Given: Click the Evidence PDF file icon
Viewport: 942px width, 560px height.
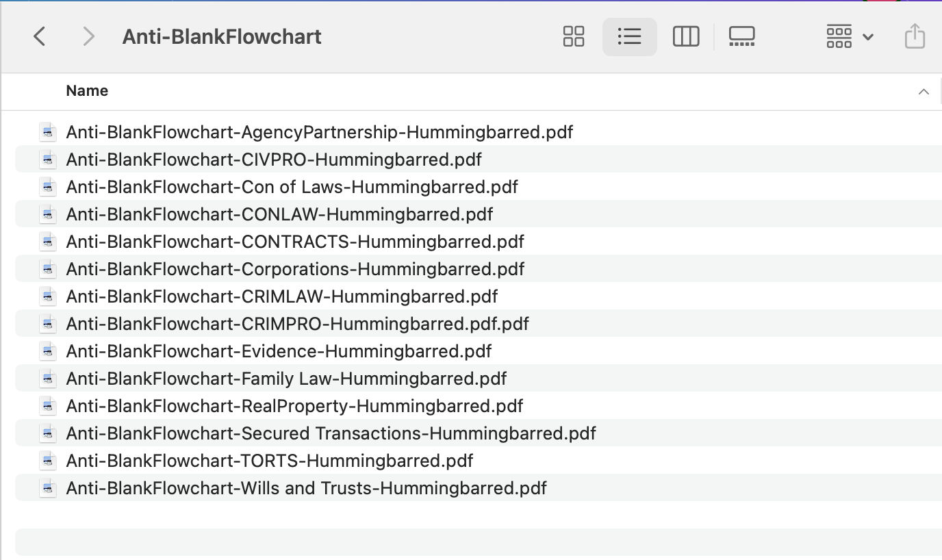Looking at the screenshot, I should (48, 351).
